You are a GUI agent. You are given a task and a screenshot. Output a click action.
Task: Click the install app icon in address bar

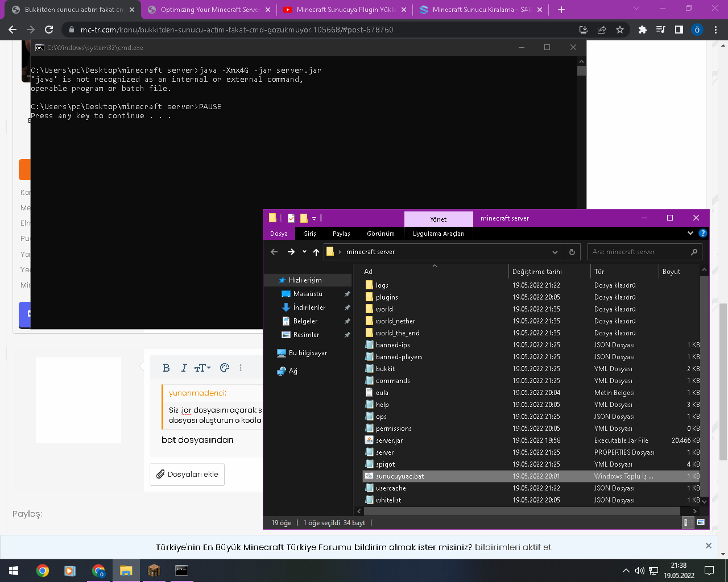coord(584,30)
